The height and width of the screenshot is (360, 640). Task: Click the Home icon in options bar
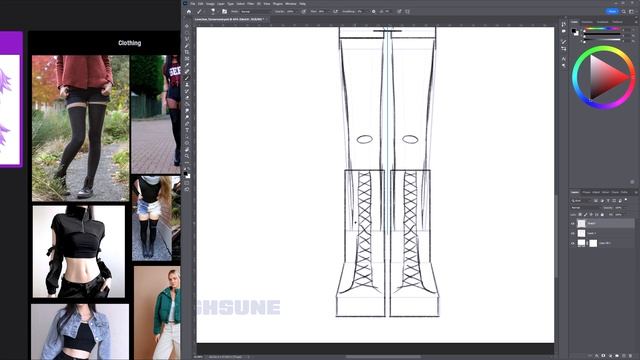189,11
